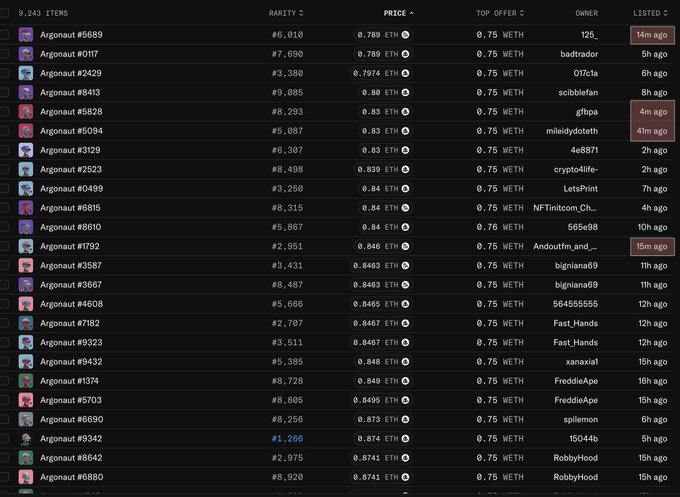
Task: Sort by the Top Offer column header
Action: tap(500, 13)
